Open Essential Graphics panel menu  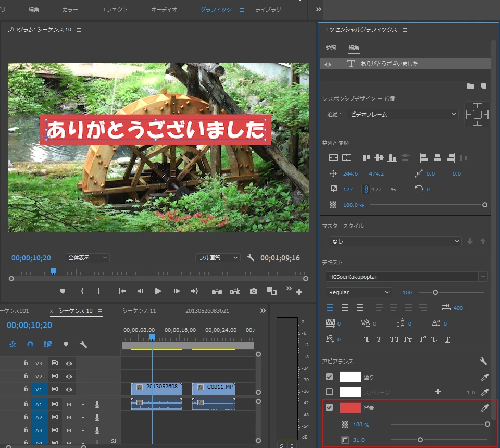pos(405,30)
